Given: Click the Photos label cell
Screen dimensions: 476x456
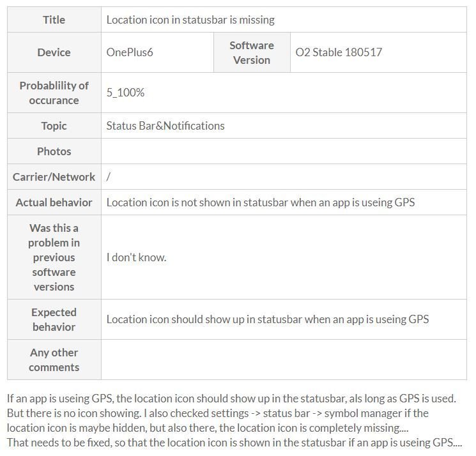Looking at the screenshot, I should pos(54,151).
